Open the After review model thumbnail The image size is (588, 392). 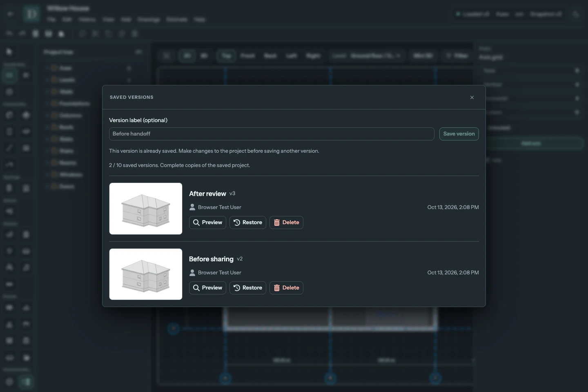[x=146, y=209]
